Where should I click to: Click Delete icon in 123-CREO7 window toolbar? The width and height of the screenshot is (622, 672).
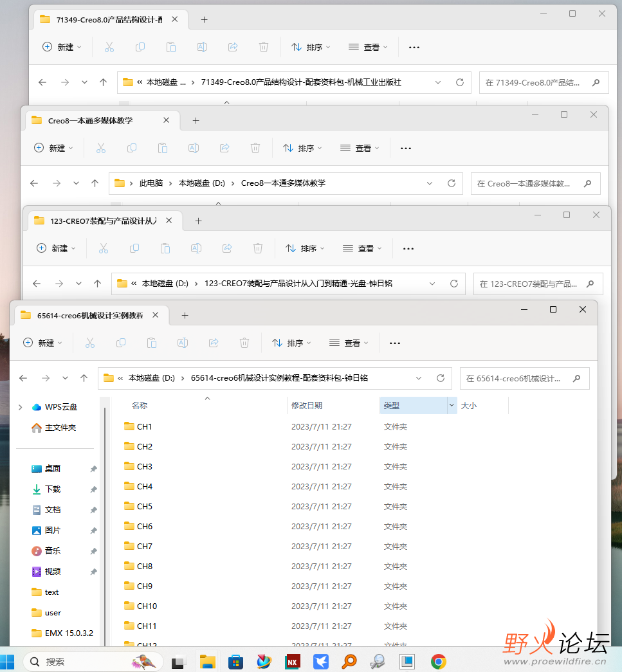258,248
